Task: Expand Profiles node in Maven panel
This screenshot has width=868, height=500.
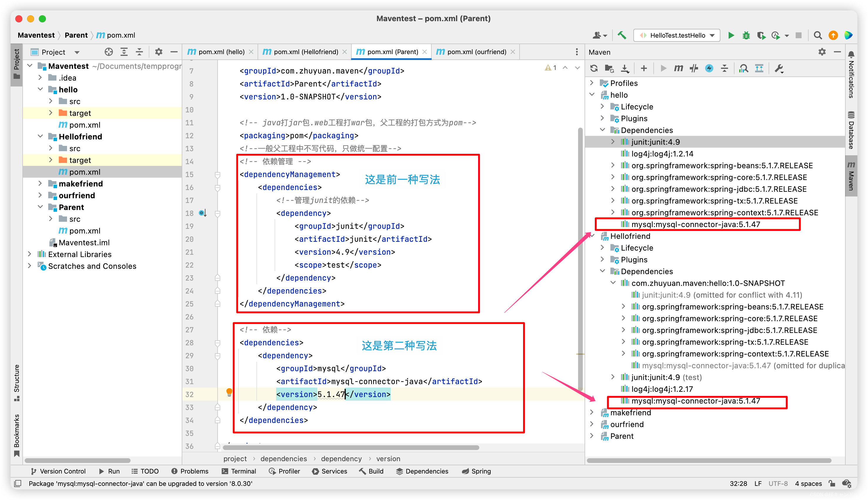Action: (592, 83)
